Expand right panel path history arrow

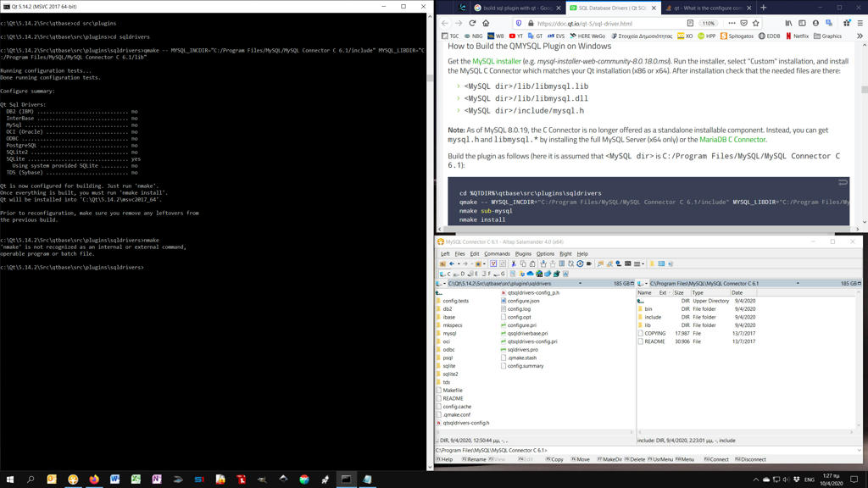point(798,283)
